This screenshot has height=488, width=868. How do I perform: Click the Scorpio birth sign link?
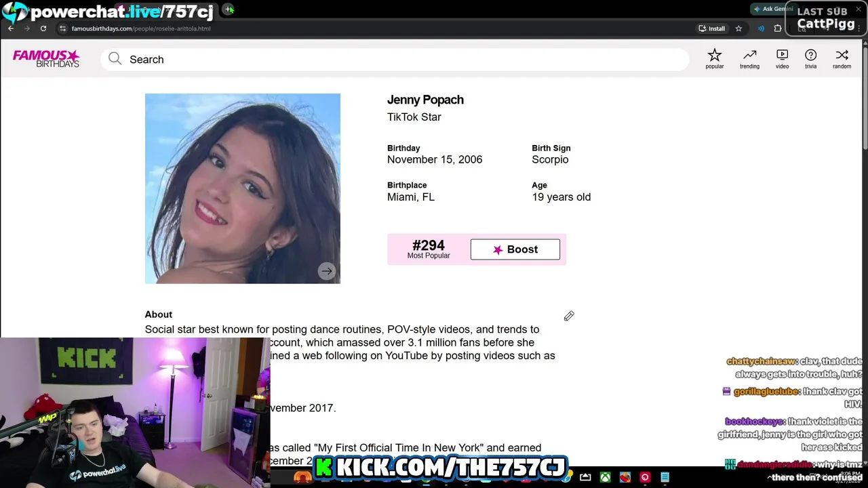click(550, 159)
